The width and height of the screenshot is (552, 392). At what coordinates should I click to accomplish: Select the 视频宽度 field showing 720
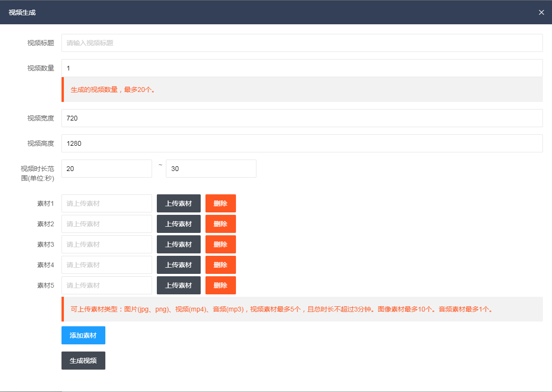point(302,118)
